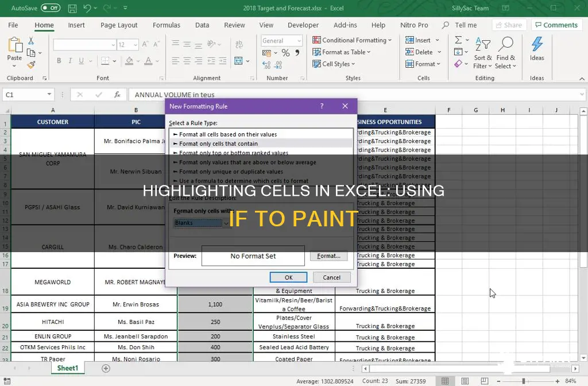Open the File tab

13,25
